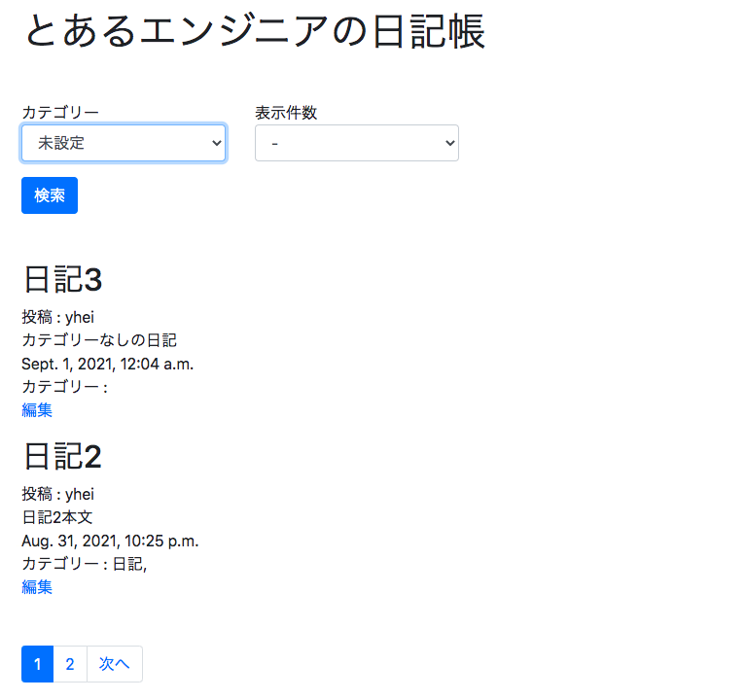746x700 pixels.
Task: Click the blue 検索 button
Action: pos(50,195)
